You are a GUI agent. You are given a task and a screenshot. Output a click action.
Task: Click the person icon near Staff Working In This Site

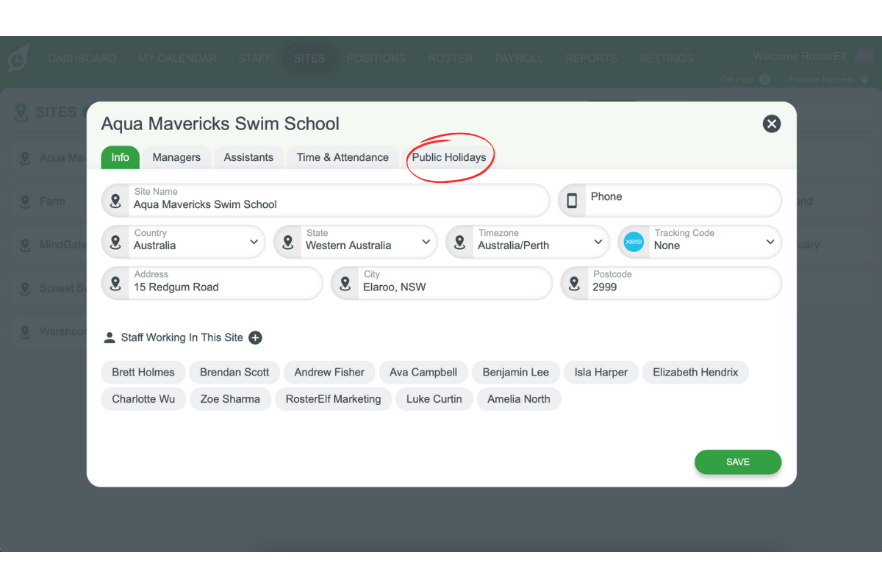coord(110,337)
